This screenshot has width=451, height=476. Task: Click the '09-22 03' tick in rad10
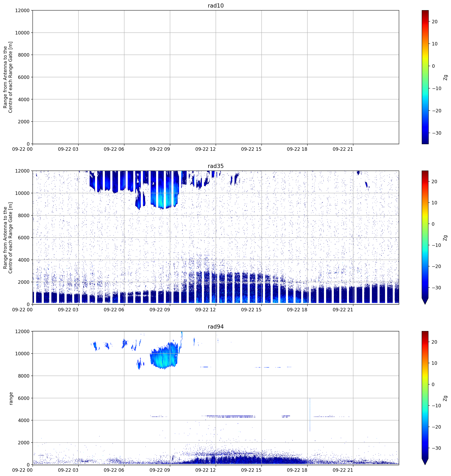68,149
